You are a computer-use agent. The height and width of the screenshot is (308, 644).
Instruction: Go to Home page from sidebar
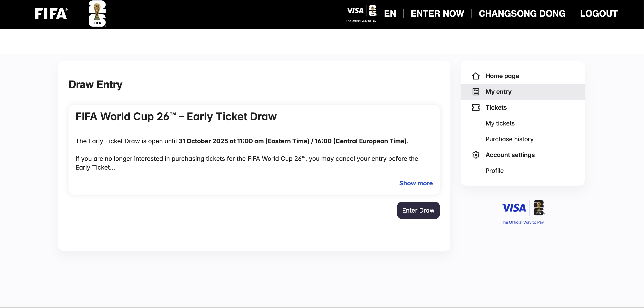[x=502, y=76]
